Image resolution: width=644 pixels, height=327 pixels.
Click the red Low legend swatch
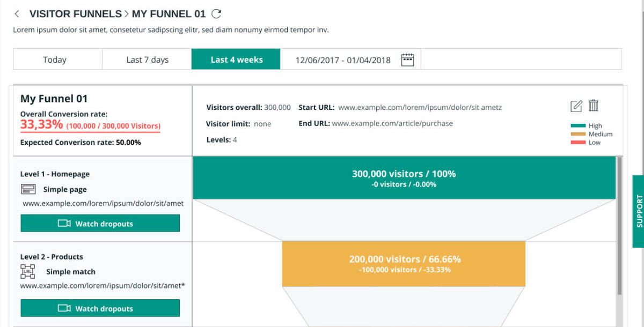pyautogui.click(x=577, y=143)
